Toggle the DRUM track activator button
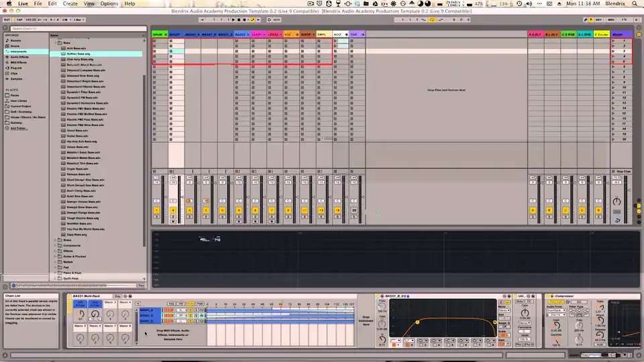This screenshot has height=362, width=644. [157, 210]
